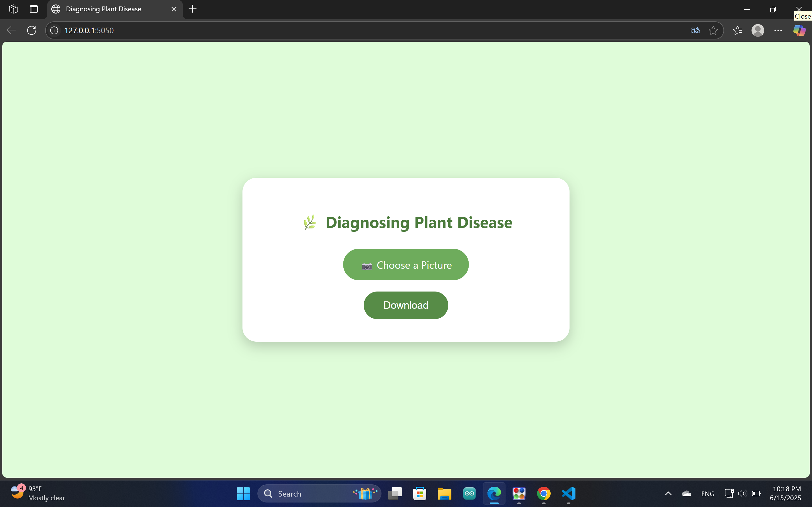Viewport: 812px width, 507px height.
Task: Click the Download button
Action: (x=405, y=305)
